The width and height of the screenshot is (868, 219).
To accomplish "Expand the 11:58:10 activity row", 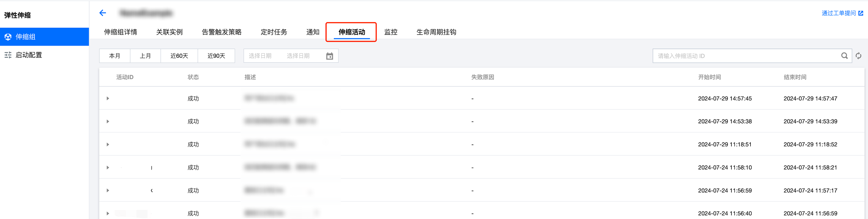I will [108, 168].
